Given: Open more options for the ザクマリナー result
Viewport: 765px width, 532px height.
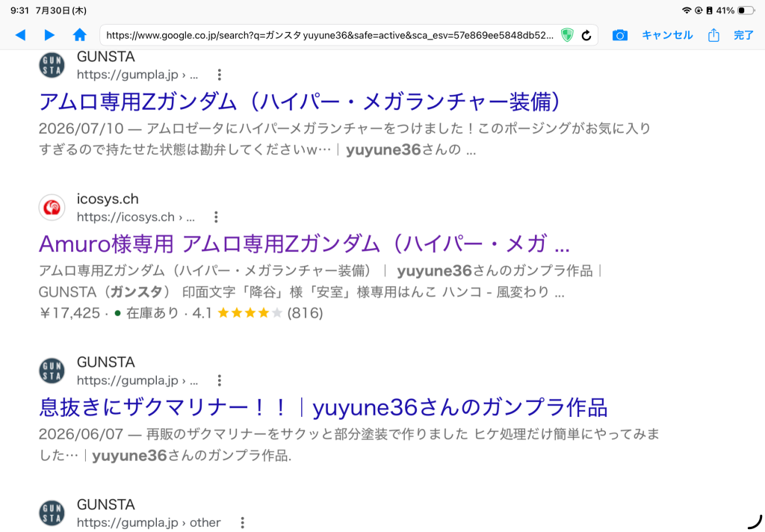Looking at the screenshot, I should (x=220, y=380).
